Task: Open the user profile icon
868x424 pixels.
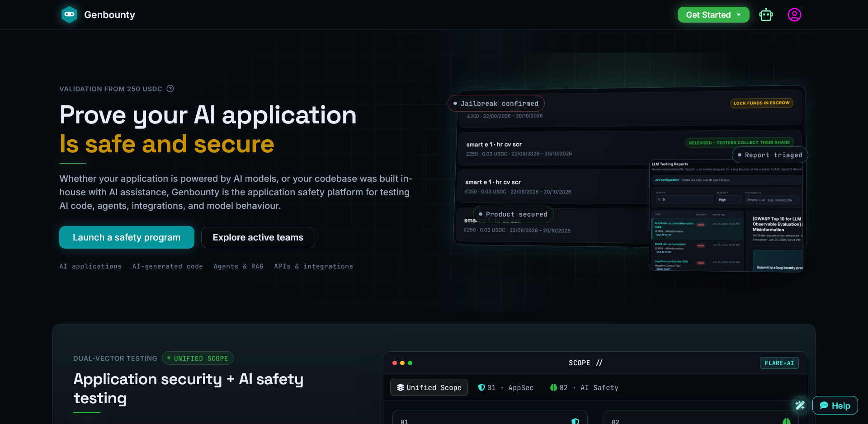Action: 794,15
